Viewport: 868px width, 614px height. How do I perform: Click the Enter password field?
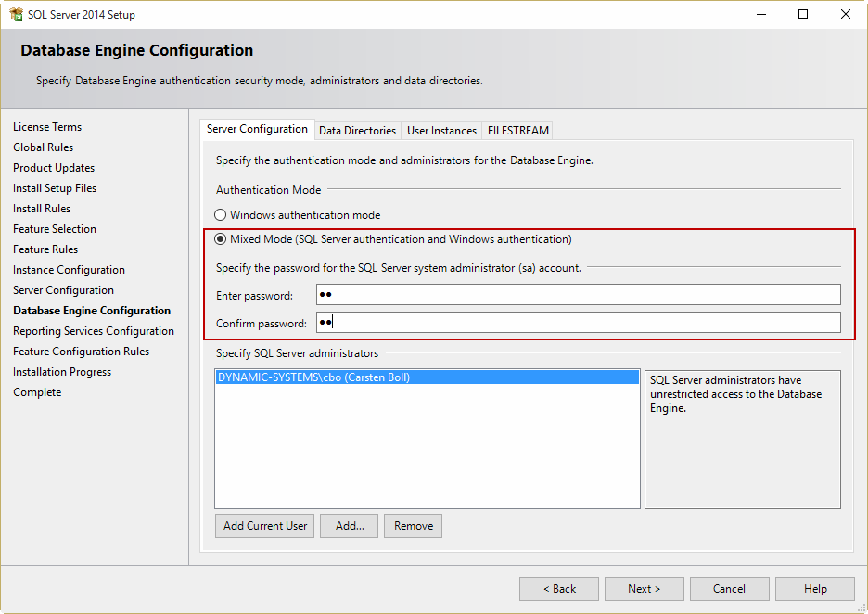[577, 295]
